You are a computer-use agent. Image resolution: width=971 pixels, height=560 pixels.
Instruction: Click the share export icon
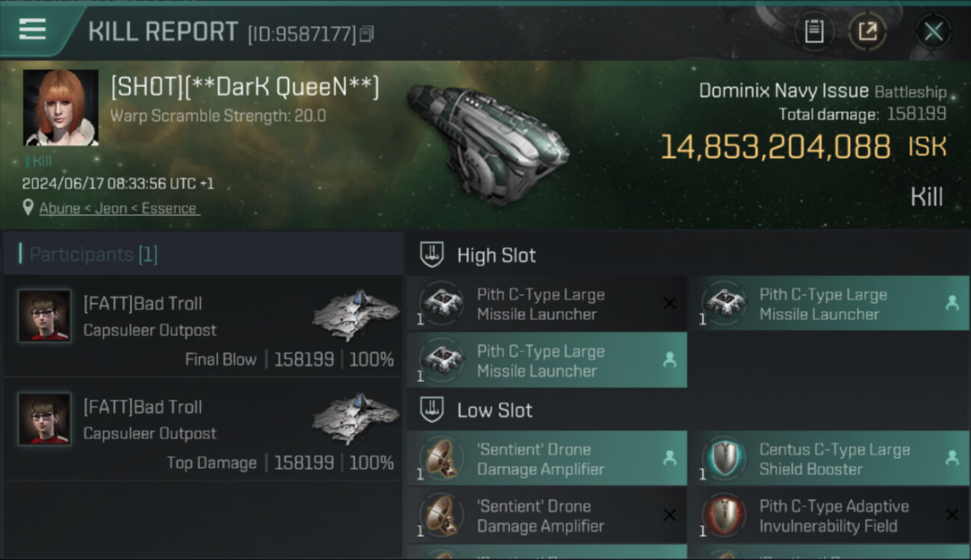pos(867,31)
